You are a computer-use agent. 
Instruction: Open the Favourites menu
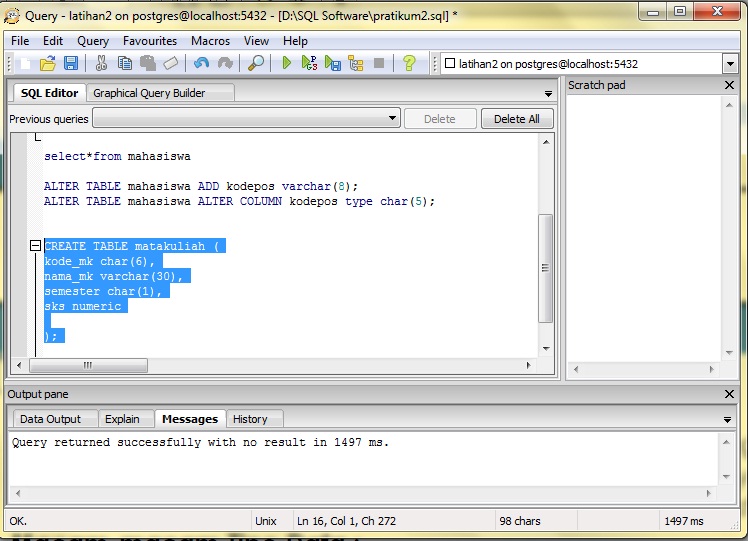coord(150,41)
